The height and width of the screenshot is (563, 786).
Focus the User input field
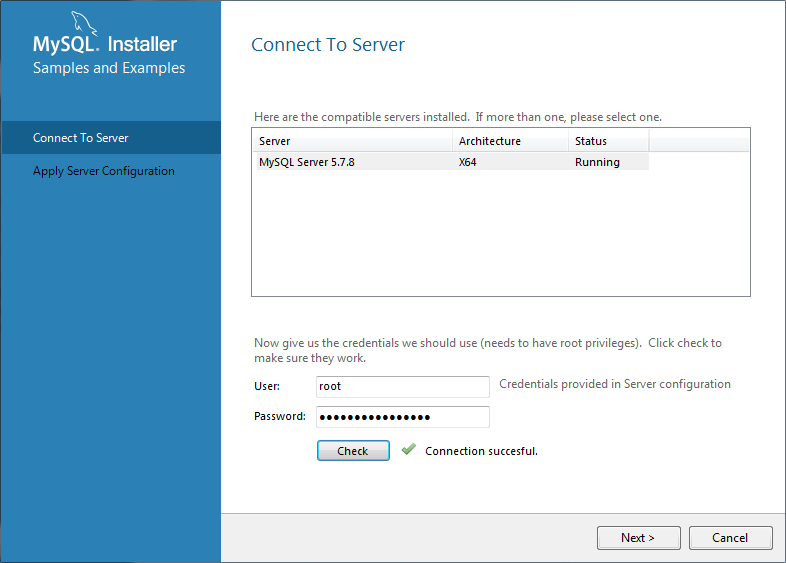pyautogui.click(x=403, y=387)
